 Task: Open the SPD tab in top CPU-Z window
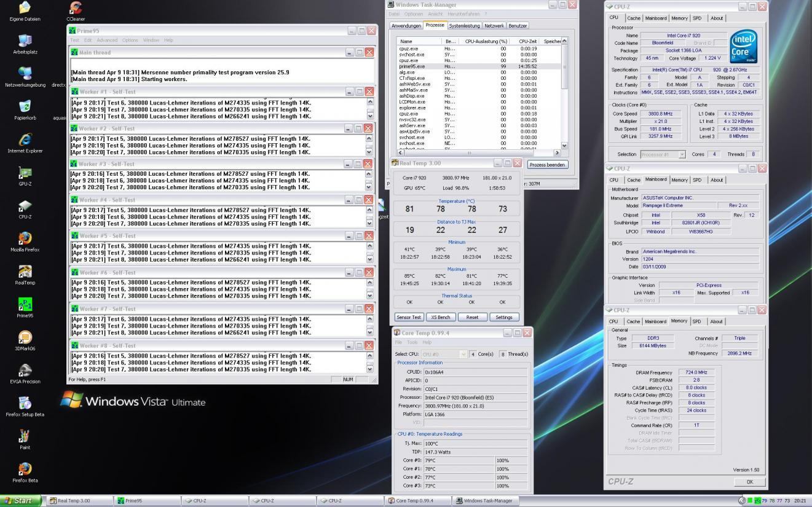click(697, 18)
